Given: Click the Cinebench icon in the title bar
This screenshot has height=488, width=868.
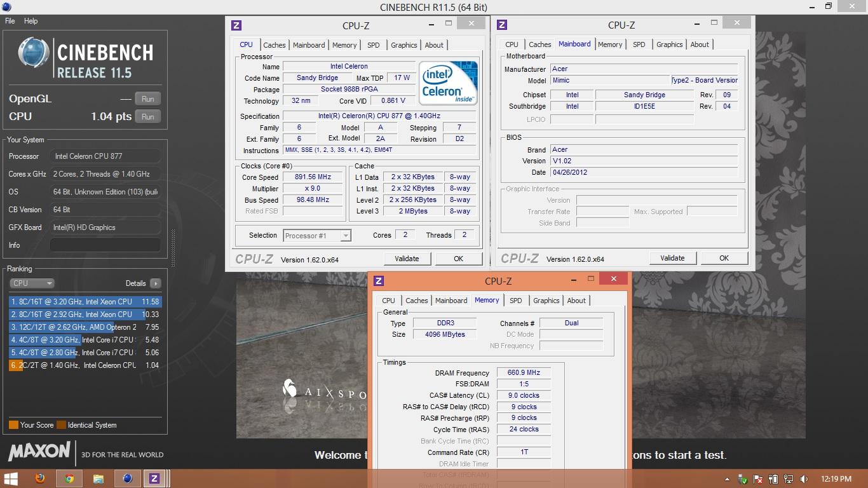Looking at the screenshot, I should (x=8, y=7).
